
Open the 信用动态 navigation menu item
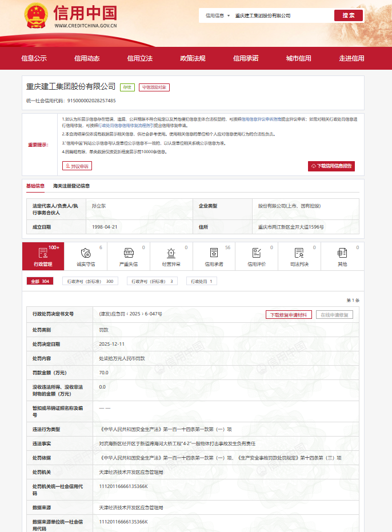pos(87,58)
